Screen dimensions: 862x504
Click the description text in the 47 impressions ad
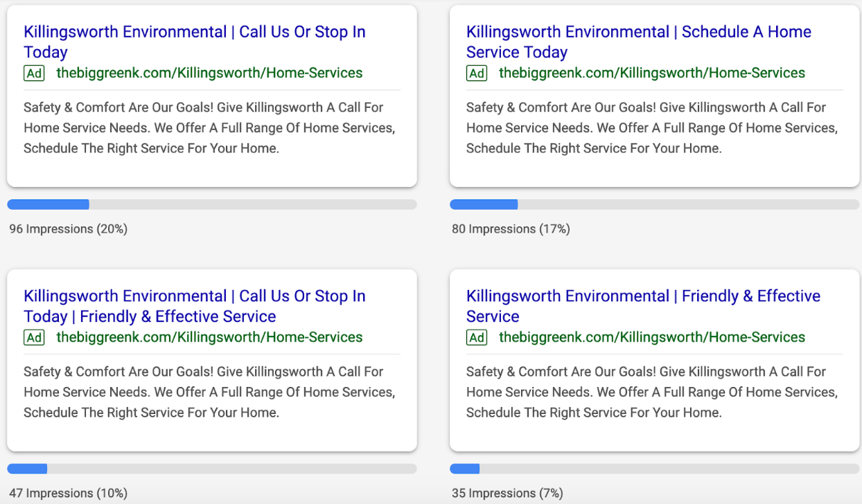pos(209,393)
